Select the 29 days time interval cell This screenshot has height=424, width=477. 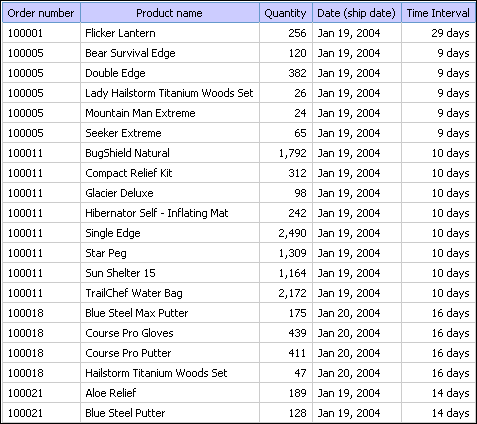click(438, 33)
